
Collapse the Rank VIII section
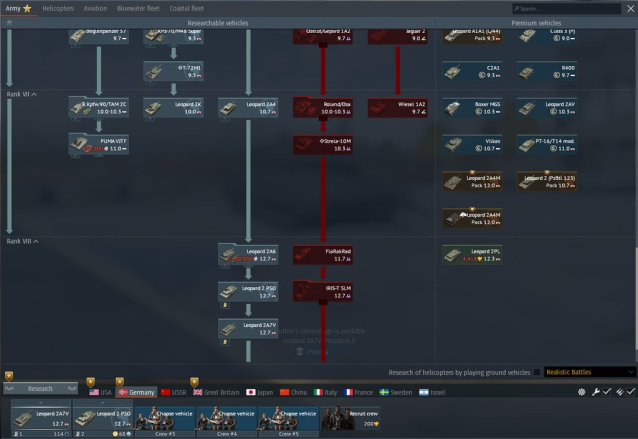[22, 241]
